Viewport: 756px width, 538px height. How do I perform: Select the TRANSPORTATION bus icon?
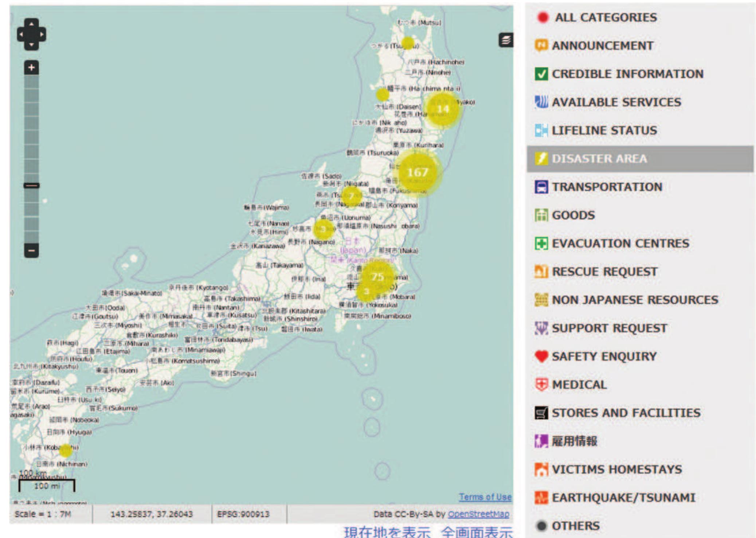tap(542, 187)
